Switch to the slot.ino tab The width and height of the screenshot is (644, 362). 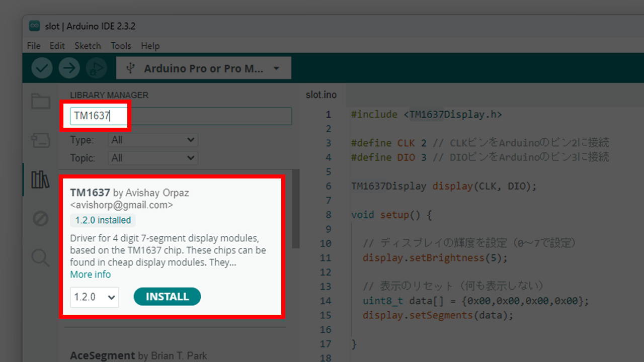click(321, 95)
